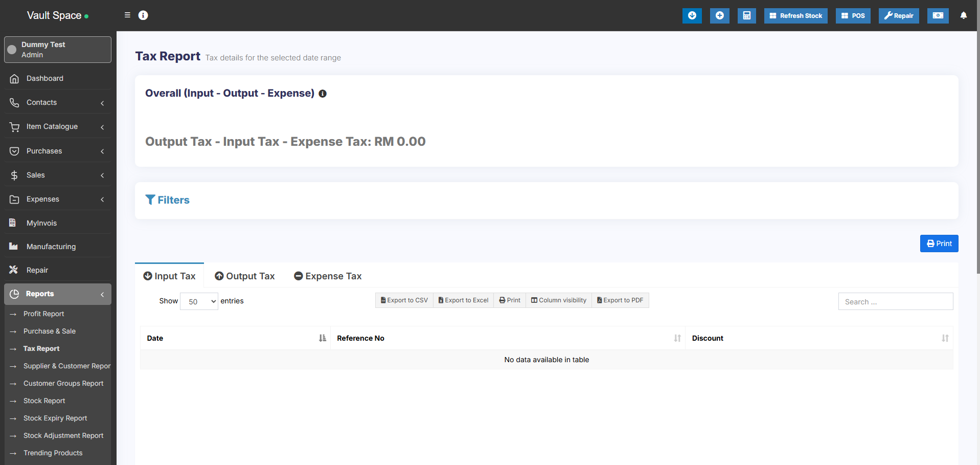Switch to the Output Tax tab

tap(245, 276)
